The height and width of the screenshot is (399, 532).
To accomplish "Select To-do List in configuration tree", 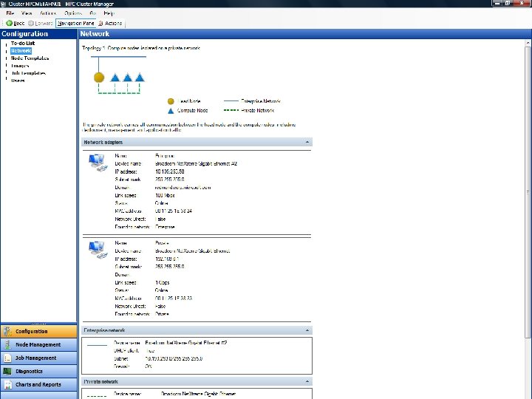I will [23, 43].
